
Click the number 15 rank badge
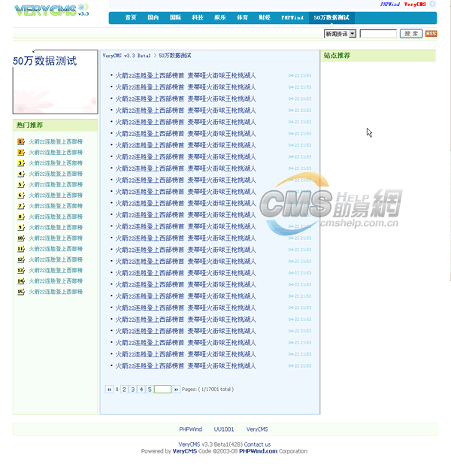pos(21,292)
